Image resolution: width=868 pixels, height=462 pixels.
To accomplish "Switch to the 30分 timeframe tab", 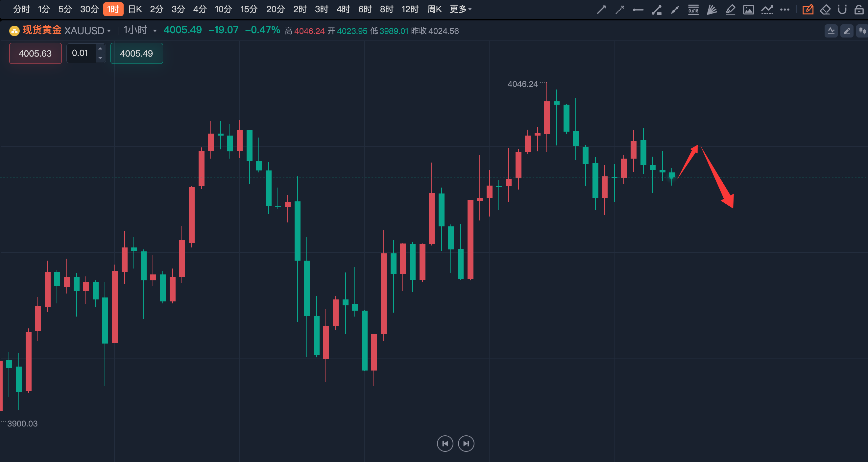I will tap(89, 10).
